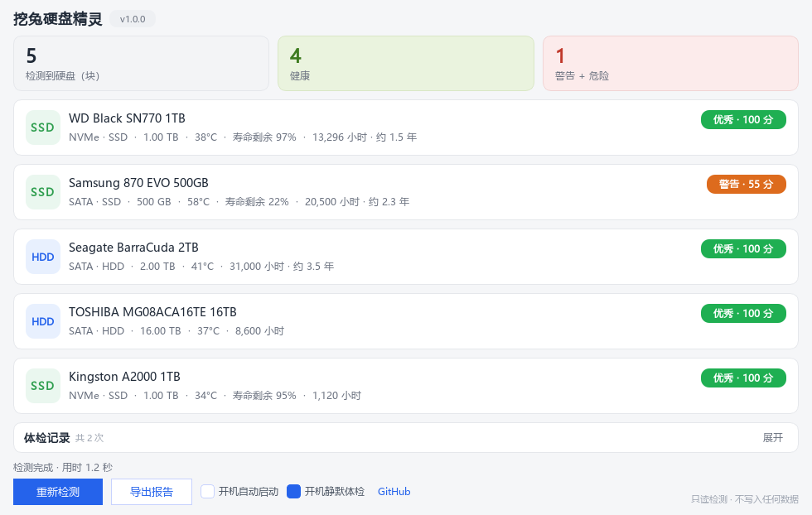Click the 8,600 小时 text
This screenshot has width=812, height=515.
click(x=259, y=331)
